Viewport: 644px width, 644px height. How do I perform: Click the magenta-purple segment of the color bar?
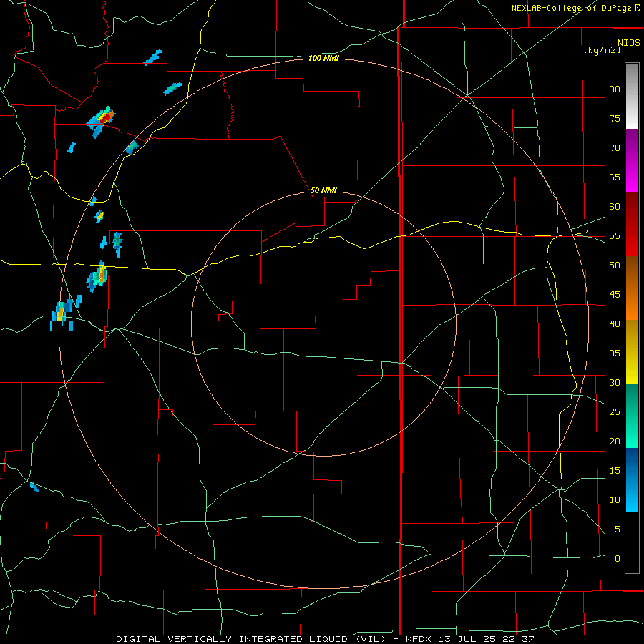(x=632, y=160)
